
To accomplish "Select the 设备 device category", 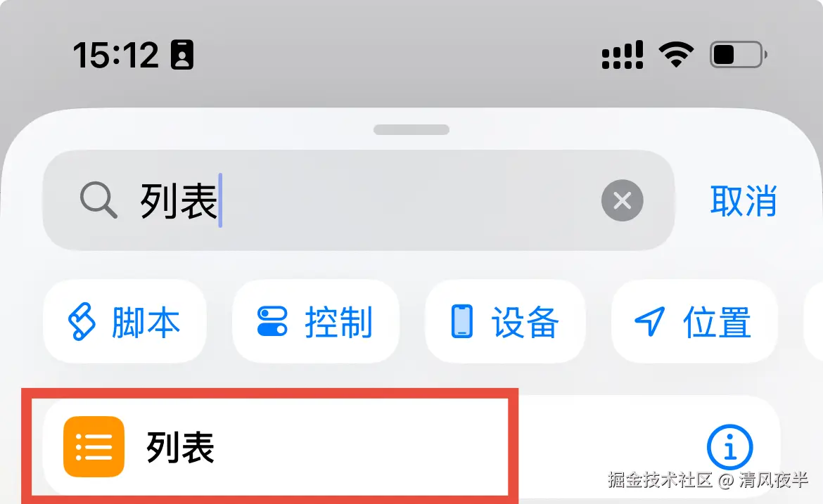I will point(505,321).
